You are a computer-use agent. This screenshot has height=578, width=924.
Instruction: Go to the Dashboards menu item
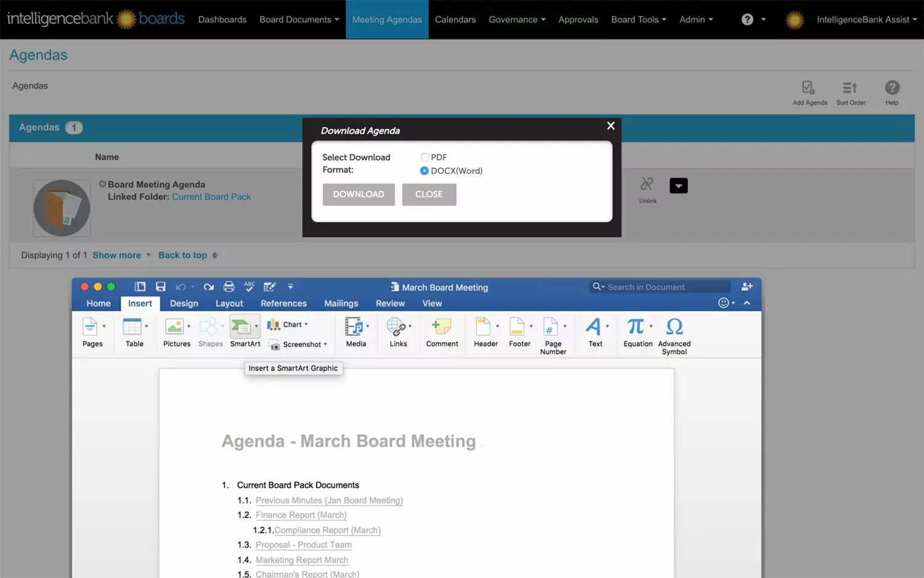coord(222,20)
